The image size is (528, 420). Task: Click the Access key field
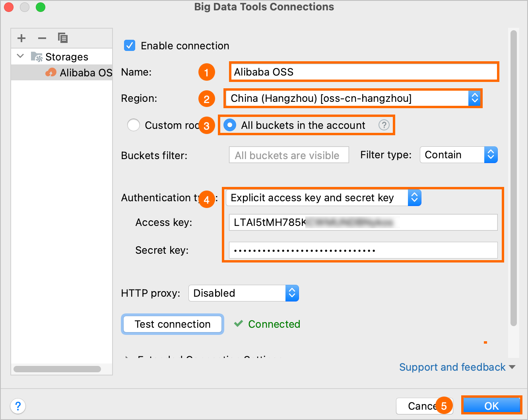pyautogui.click(x=363, y=222)
